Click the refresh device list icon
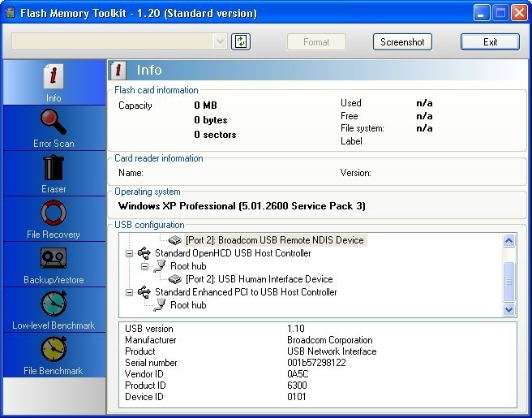532x418 pixels. [x=241, y=41]
